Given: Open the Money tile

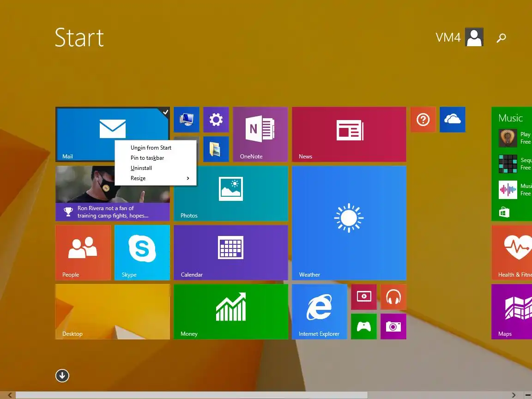Looking at the screenshot, I should tap(231, 311).
